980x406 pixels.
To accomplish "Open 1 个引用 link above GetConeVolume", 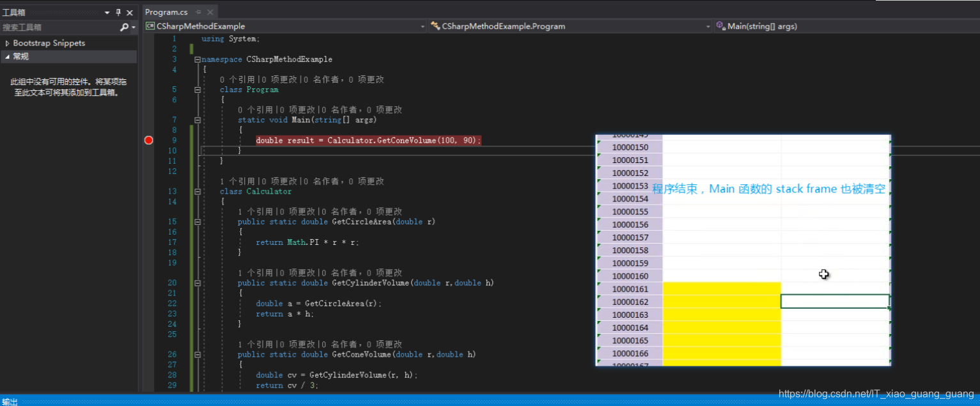I will (255, 345).
